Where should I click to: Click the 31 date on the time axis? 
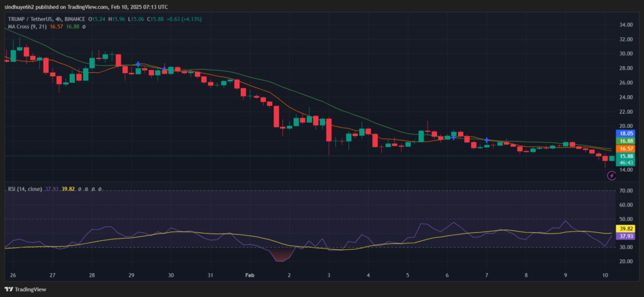pos(210,275)
